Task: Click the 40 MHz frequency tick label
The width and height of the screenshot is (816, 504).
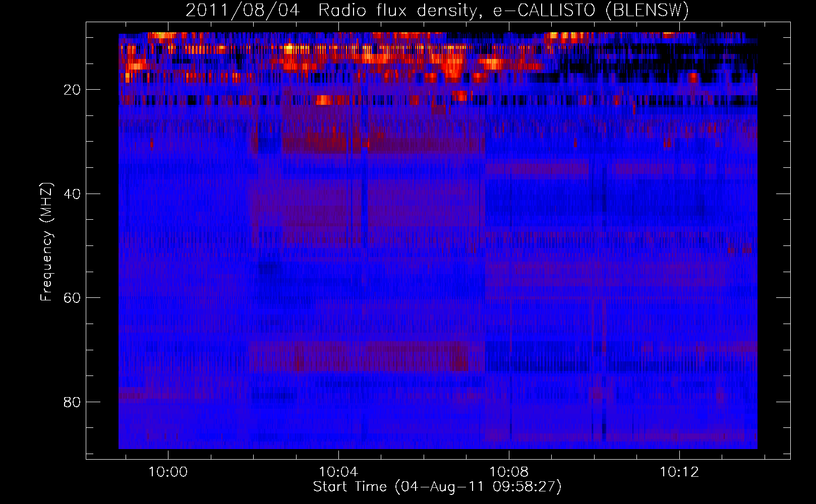Action: pyautogui.click(x=73, y=194)
